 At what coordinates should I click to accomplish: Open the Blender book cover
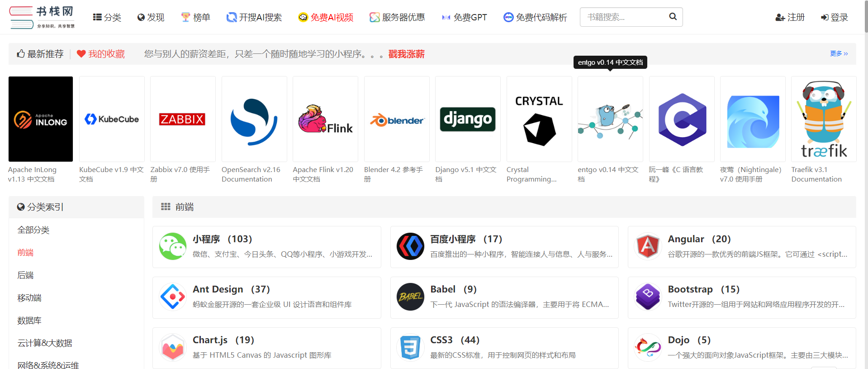pos(397,119)
